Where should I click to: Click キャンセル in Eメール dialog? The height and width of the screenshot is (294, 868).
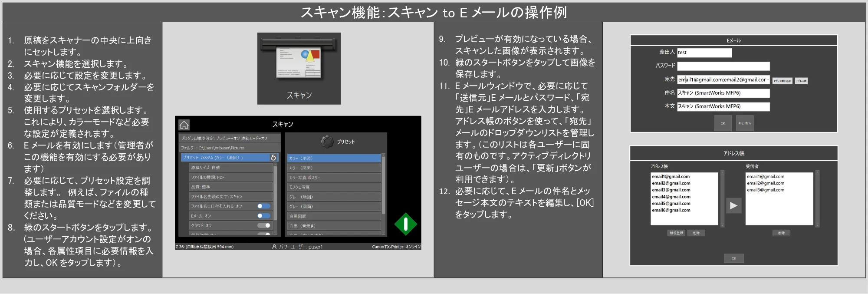(x=745, y=123)
